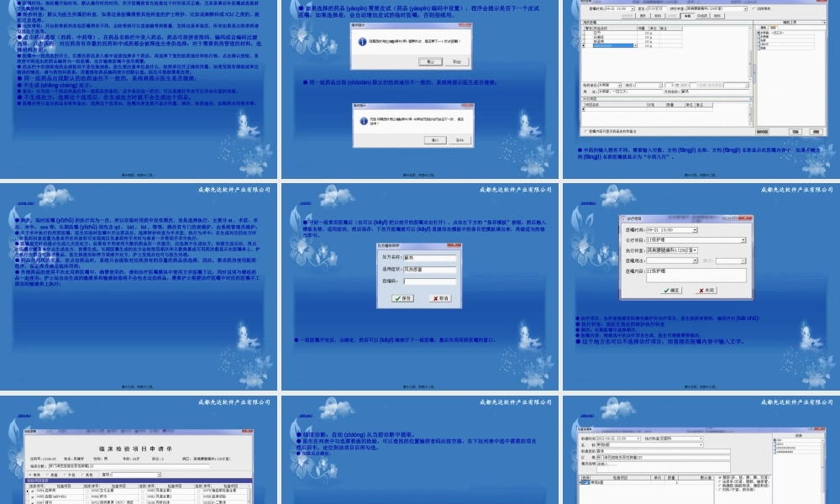Click 医嘱内容 text box in 诊疗项目 dialog
The height and width of the screenshot is (504, 840).
coord(696,275)
